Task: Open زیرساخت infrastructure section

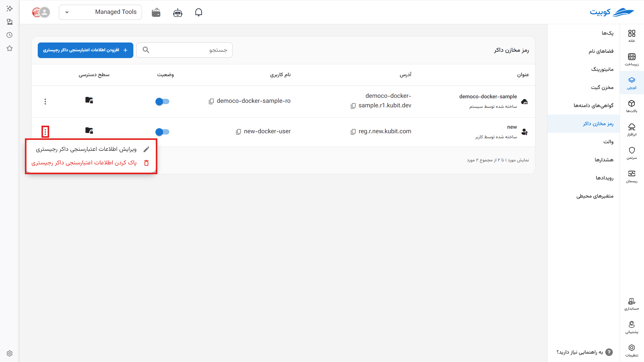Action: [632, 59]
